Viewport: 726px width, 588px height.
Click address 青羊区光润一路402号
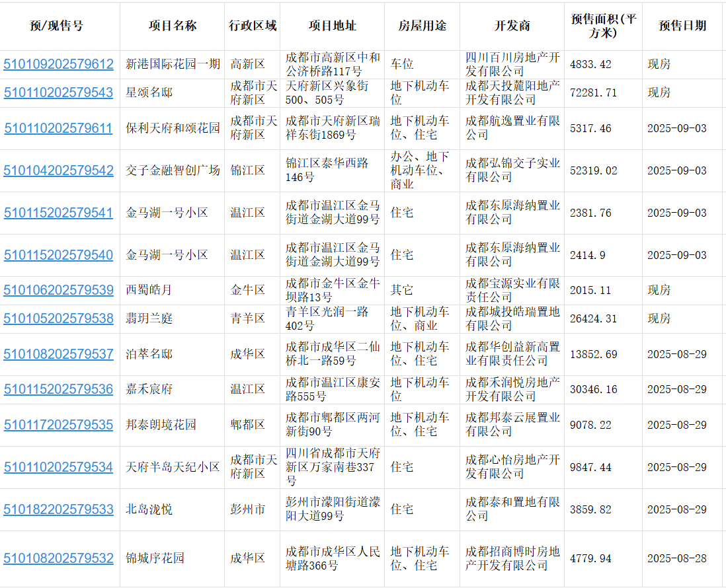(x=327, y=318)
